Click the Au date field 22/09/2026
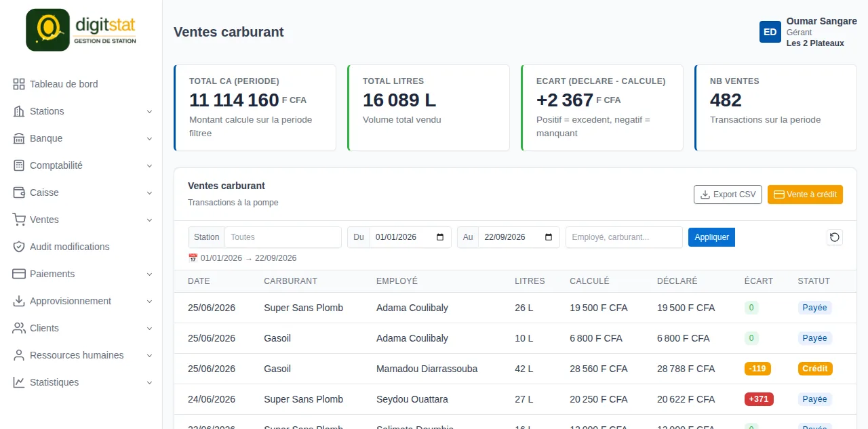The width and height of the screenshot is (868, 429). click(519, 237)
